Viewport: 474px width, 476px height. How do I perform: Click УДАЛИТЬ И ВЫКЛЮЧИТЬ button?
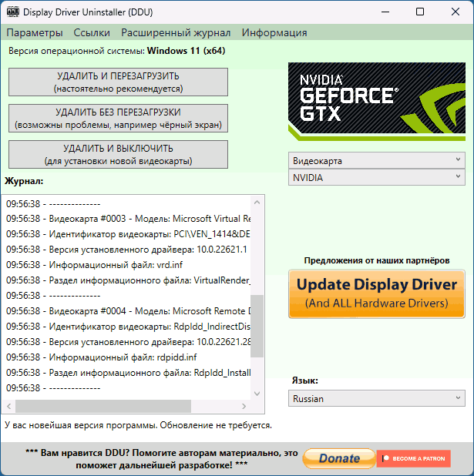[118, 154]
